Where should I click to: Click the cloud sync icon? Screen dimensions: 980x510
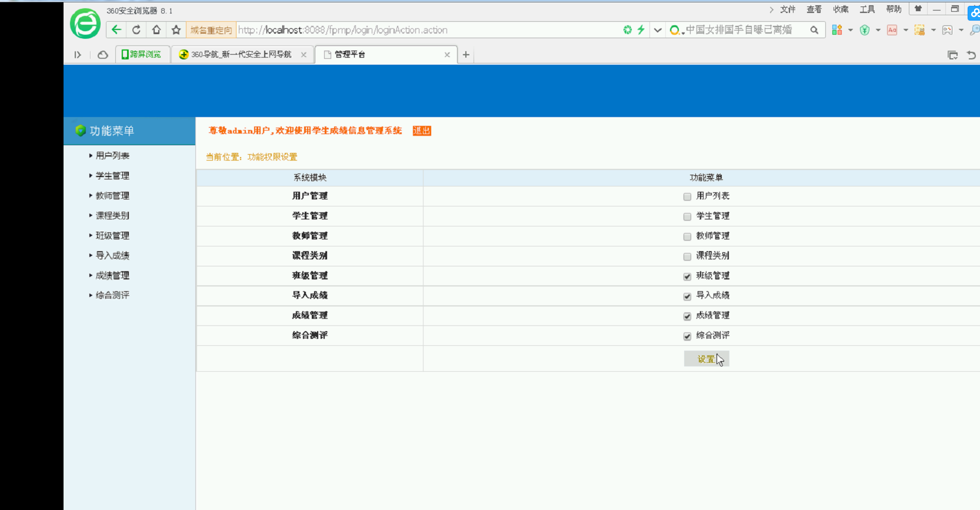102,55
